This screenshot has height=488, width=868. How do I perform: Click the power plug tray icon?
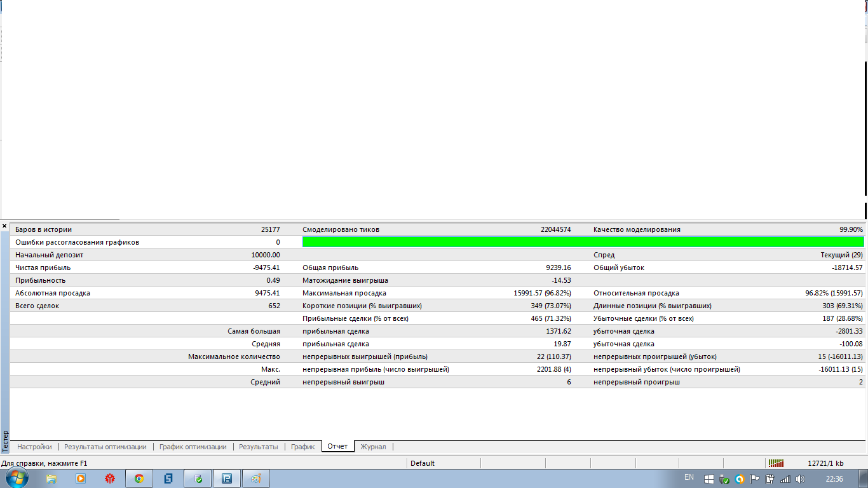770,479
